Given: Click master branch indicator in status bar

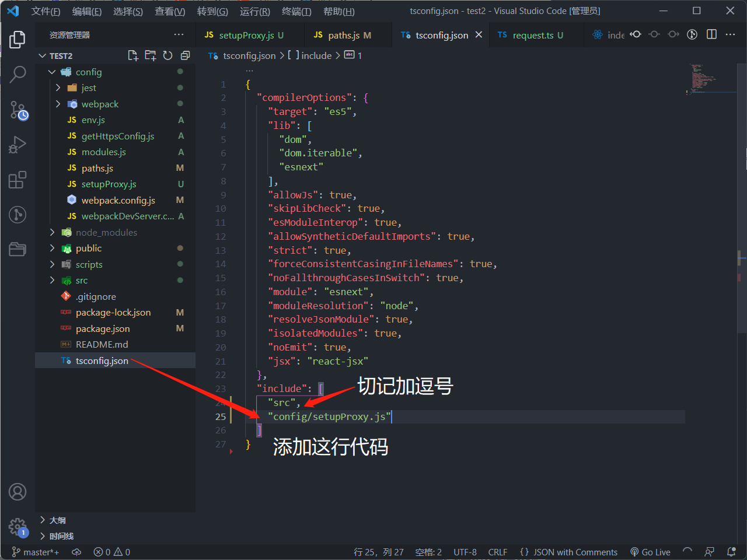Looking at the screenshot, I should (35, 552).
